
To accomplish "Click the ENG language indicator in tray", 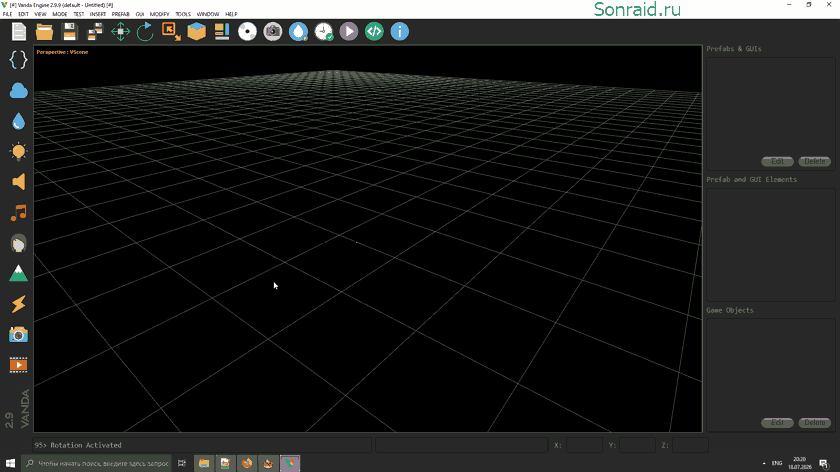I will tap(777, 463).
